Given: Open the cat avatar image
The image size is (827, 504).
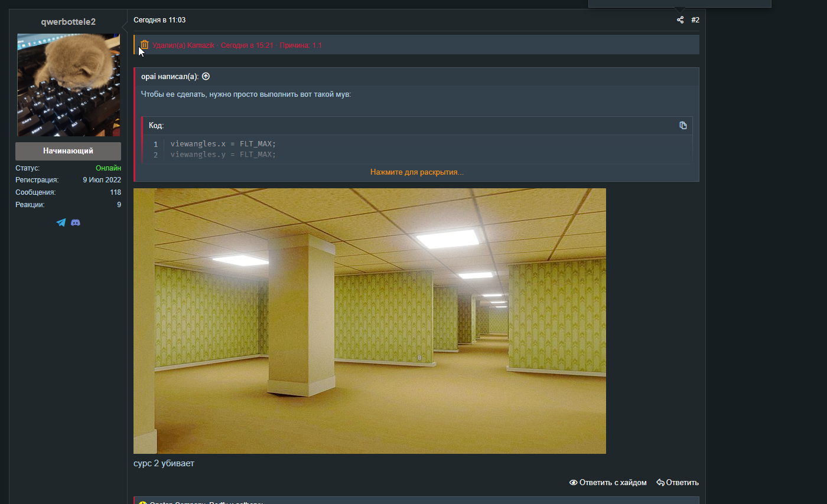Looking at the screenshot, I should [69, 85].
